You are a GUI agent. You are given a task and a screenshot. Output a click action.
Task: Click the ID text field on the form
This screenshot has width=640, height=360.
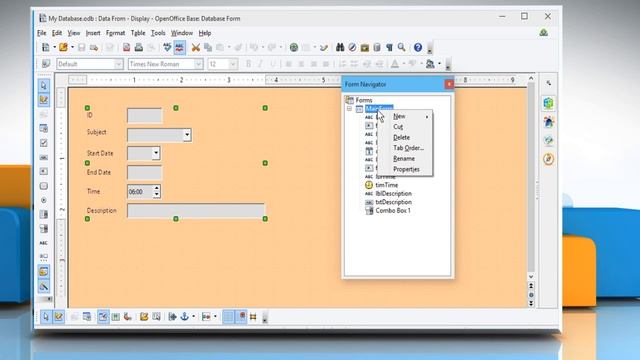144,116
